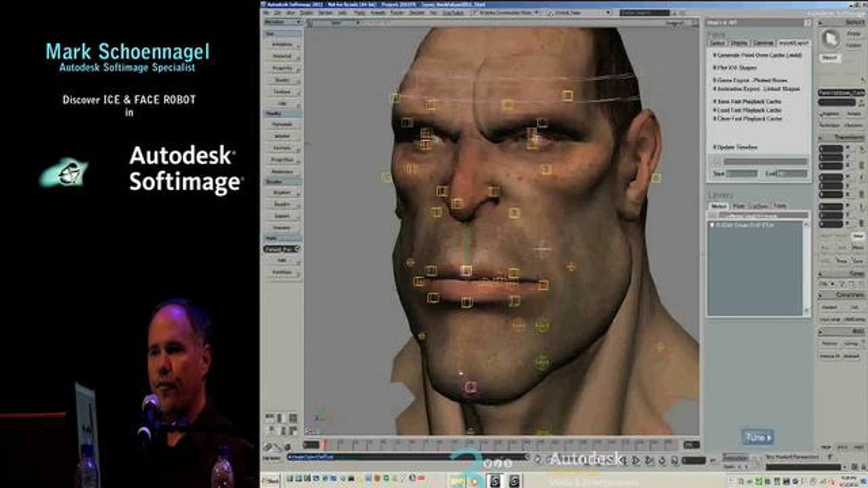
Task: Click Load Fast Playback Cache
Action: 747,110
